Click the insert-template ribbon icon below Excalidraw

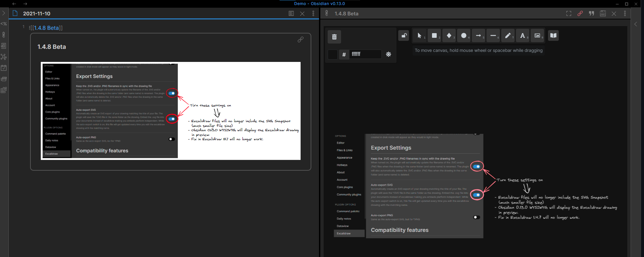coord(4,46)
